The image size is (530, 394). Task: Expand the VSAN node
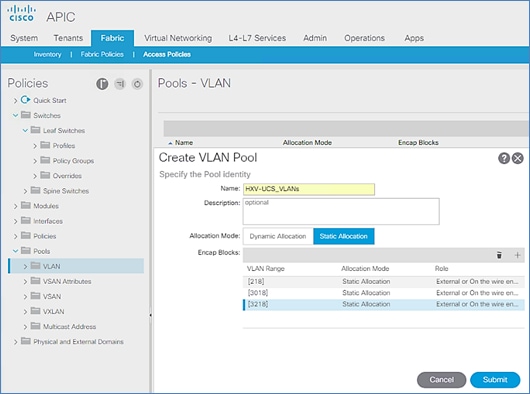[x=25, y=297]
